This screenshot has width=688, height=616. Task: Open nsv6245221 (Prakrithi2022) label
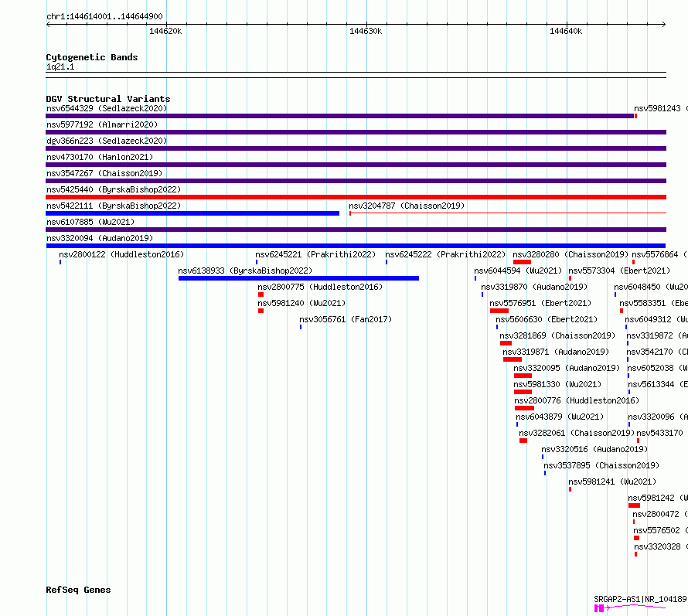coord(315,254)
